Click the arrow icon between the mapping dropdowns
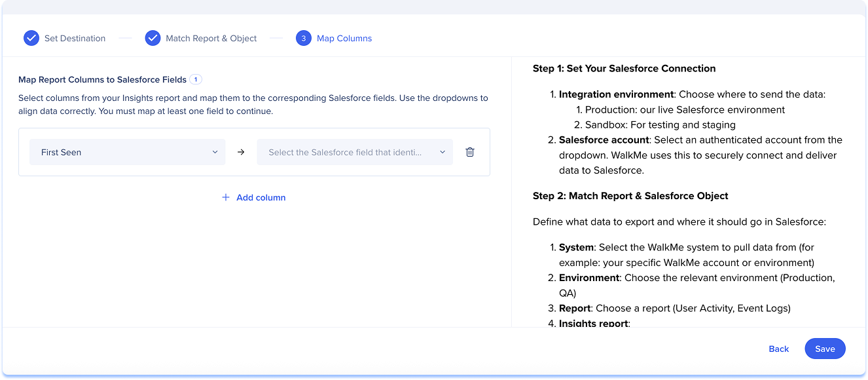The image size is (868, 380). click(x=241, y=152)
